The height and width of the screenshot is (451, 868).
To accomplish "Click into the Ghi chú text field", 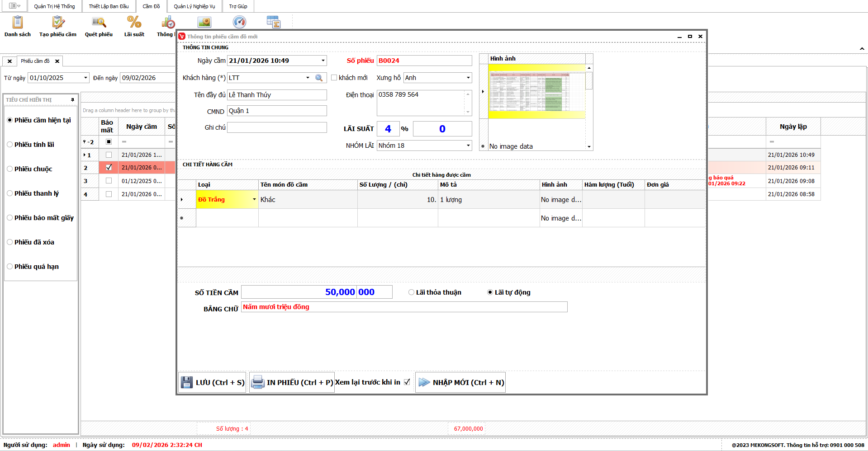I will [x=277, y=127].
